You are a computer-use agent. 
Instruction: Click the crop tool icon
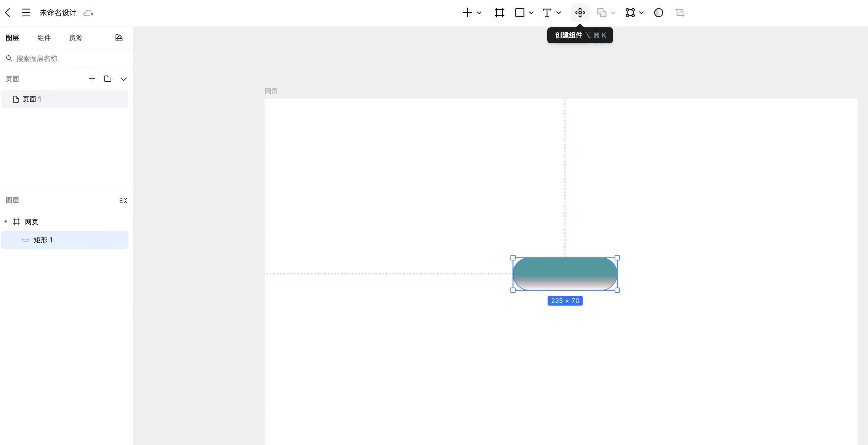click(x=680, y=13)
